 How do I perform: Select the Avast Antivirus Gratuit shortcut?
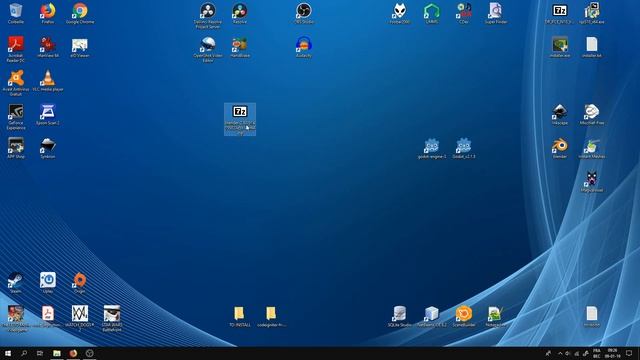pyautogui.click(x=16, y=83)
